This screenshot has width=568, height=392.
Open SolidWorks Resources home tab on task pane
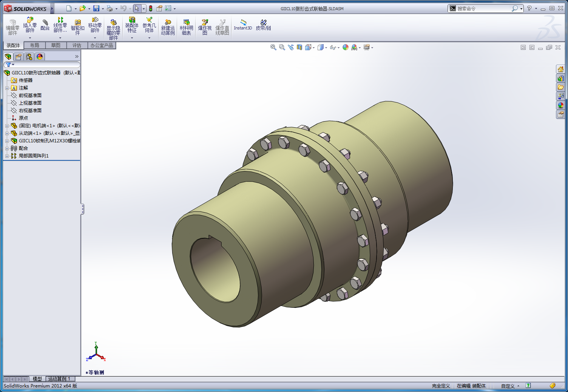click(x=561, y=69)
